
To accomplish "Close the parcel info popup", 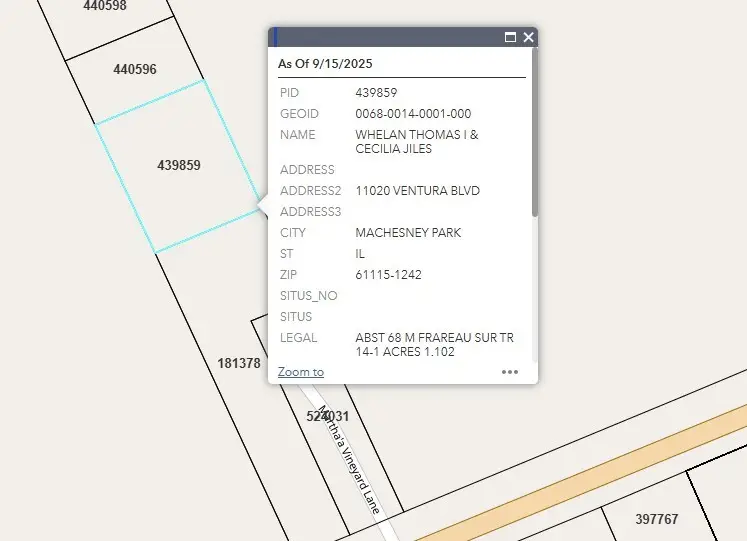I will (528, 37).
